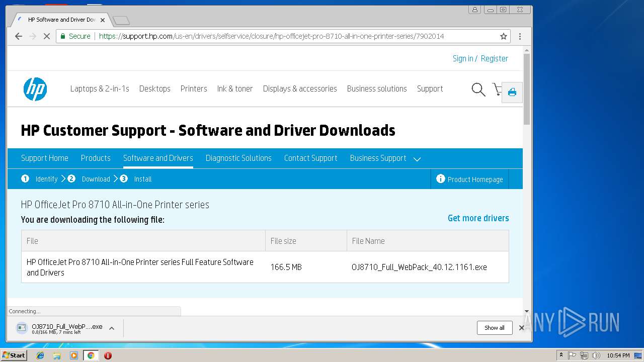
Task: Go to step 2 Download
Action: click(89, 179)
